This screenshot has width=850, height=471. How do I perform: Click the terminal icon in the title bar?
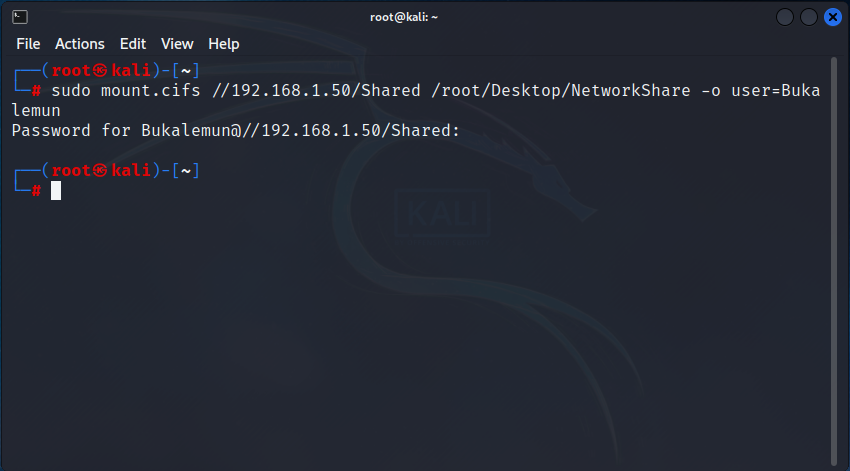(x=20, y=17)
